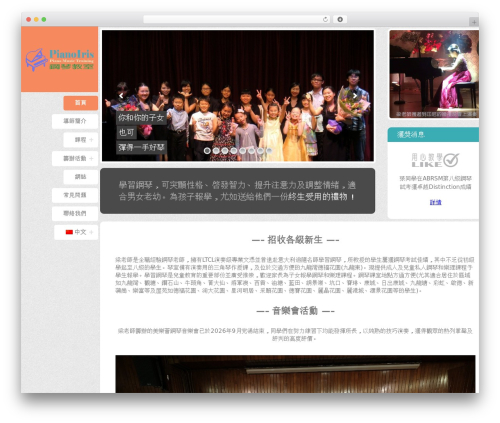Select the last slideshow pagination dot
The image size is (500, 423).
pos(269,151)
